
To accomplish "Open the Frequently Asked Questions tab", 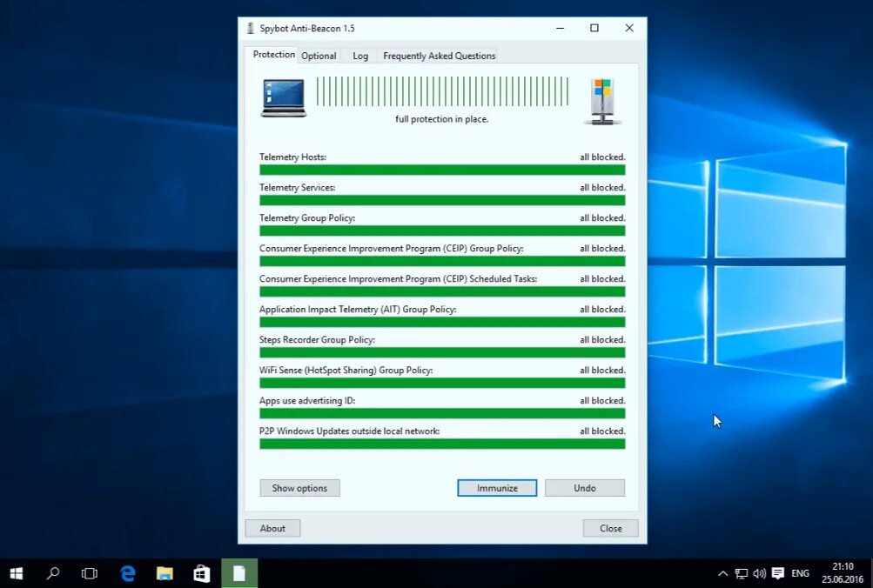I will tap(440, 56).
